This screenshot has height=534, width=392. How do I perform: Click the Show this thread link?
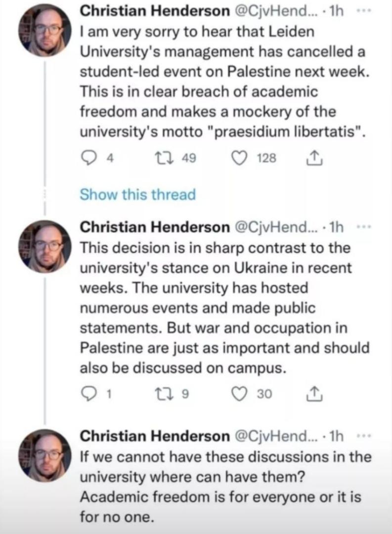click(137, 194)
